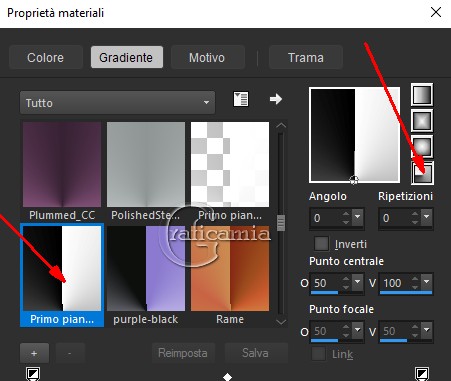This screenshot has width=451, height=381.
Task: Switch to the Trama tab
Action: [306, 57]
